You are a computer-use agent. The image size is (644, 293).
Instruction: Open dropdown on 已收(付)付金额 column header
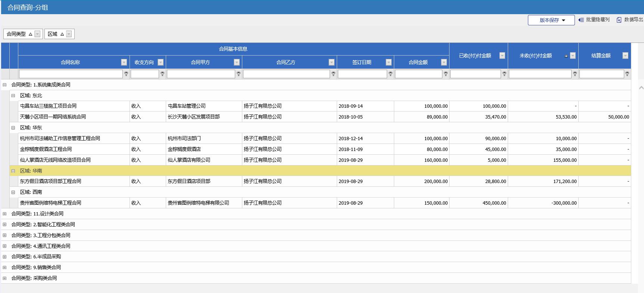click(502, 56)
